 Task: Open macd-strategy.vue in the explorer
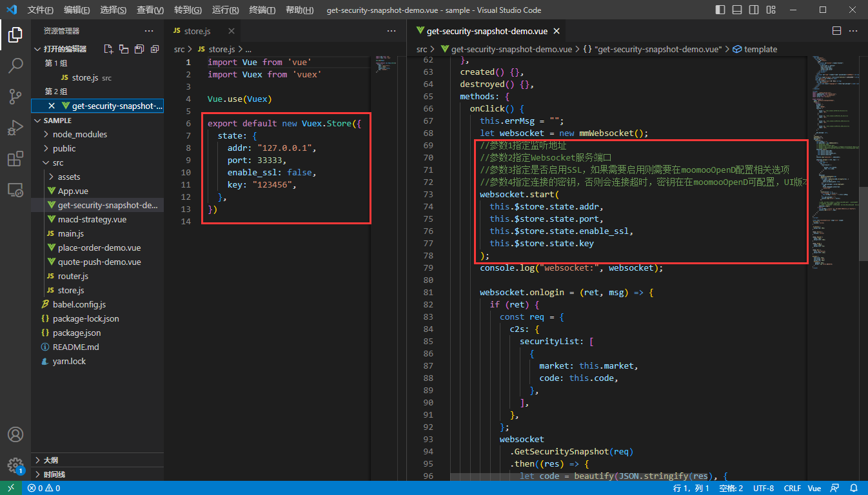tap(92, 219)
